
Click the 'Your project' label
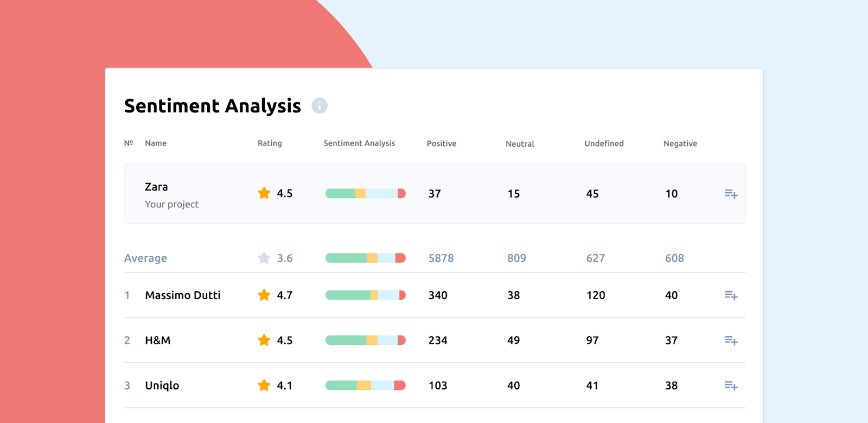coord(171,204)
